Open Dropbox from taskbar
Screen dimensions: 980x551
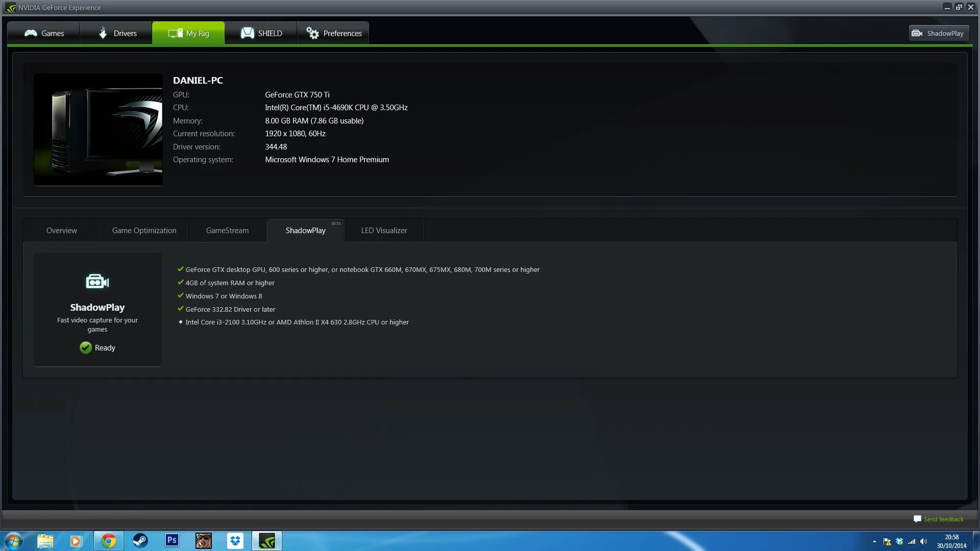(x=235, y=541)
